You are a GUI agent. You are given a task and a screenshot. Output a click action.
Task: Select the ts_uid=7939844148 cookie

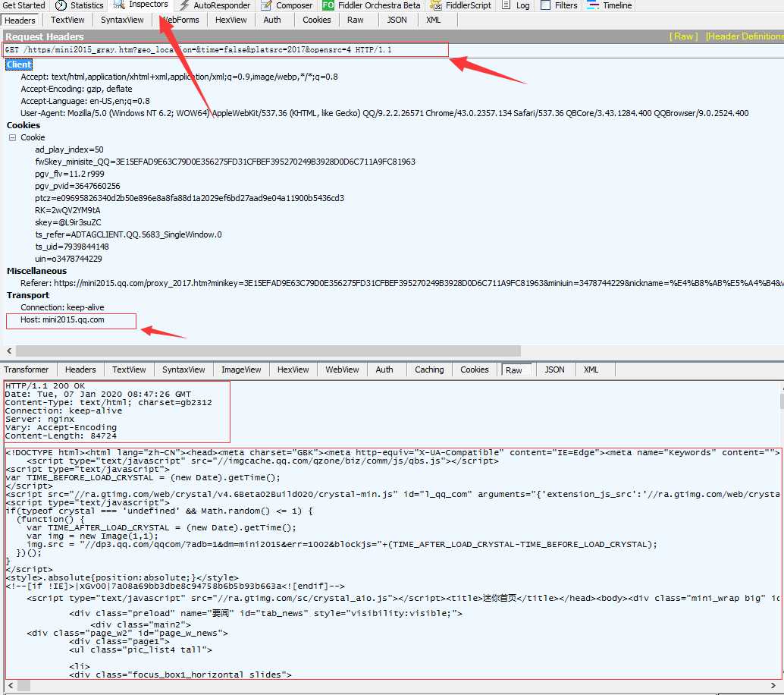point(71,247)
